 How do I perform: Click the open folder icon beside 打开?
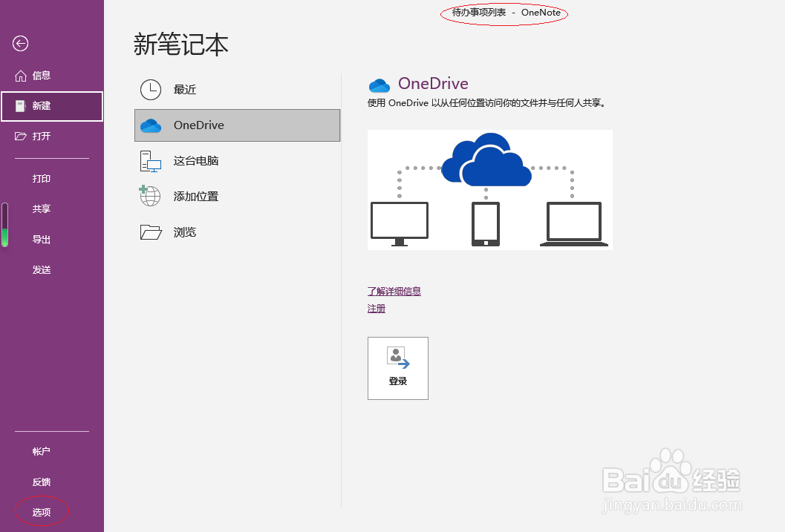(21, 136)
